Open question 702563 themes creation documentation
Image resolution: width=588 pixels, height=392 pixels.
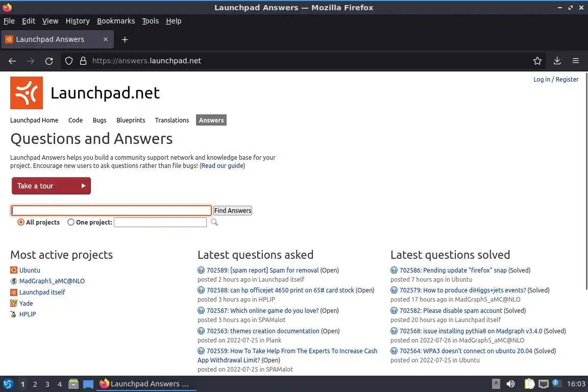pos(263,331)
